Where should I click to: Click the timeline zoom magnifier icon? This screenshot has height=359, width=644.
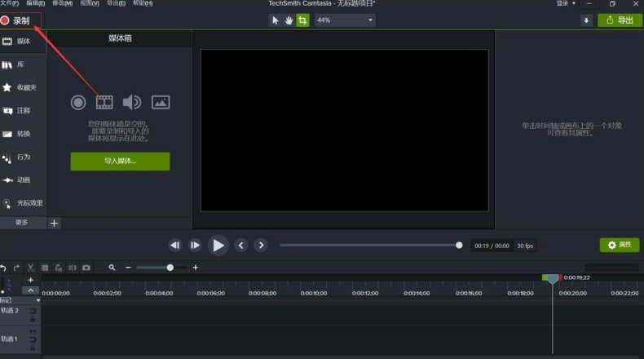pos(112,268)
